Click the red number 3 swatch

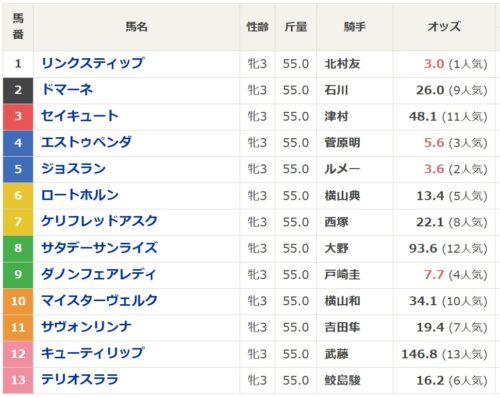pyautogui.click(x=18, y=117)
